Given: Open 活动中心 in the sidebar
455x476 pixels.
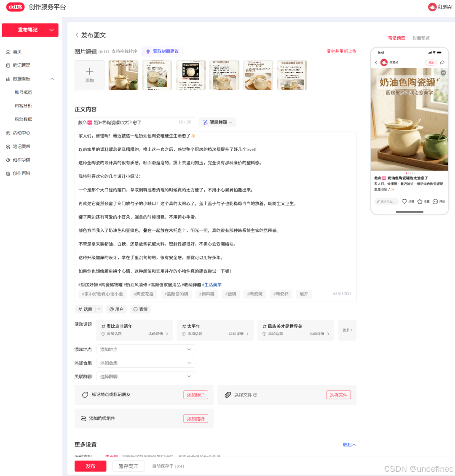Looking at the screenshot, I should coord(21,133).
